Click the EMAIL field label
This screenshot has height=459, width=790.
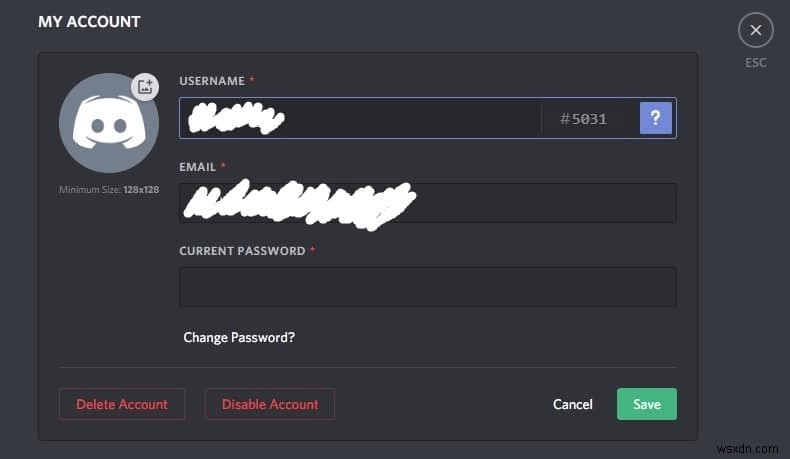[197, 166]
